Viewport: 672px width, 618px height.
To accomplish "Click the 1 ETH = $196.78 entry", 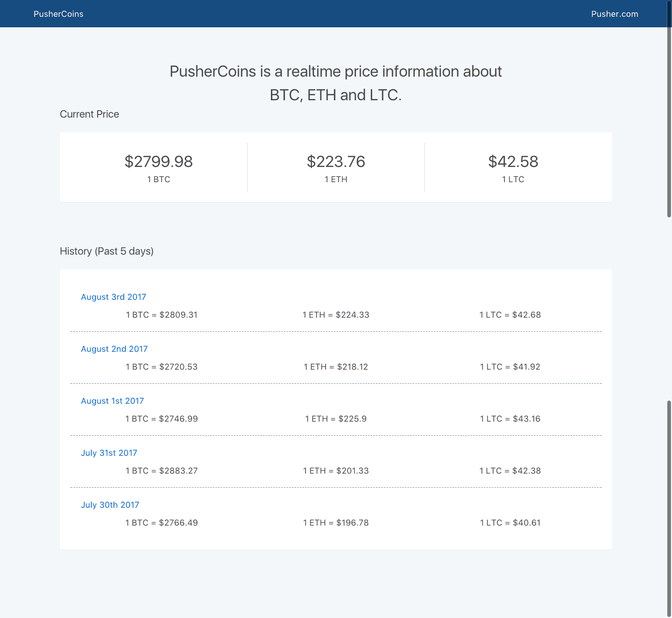I will (x=336, y=523).
